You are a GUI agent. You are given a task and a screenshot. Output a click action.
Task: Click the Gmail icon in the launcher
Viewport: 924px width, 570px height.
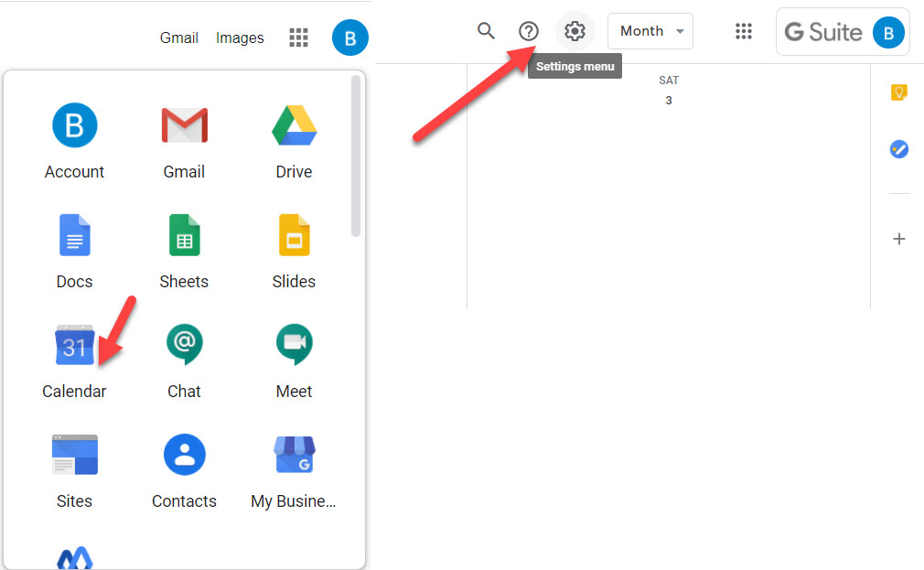click(184, 125)
